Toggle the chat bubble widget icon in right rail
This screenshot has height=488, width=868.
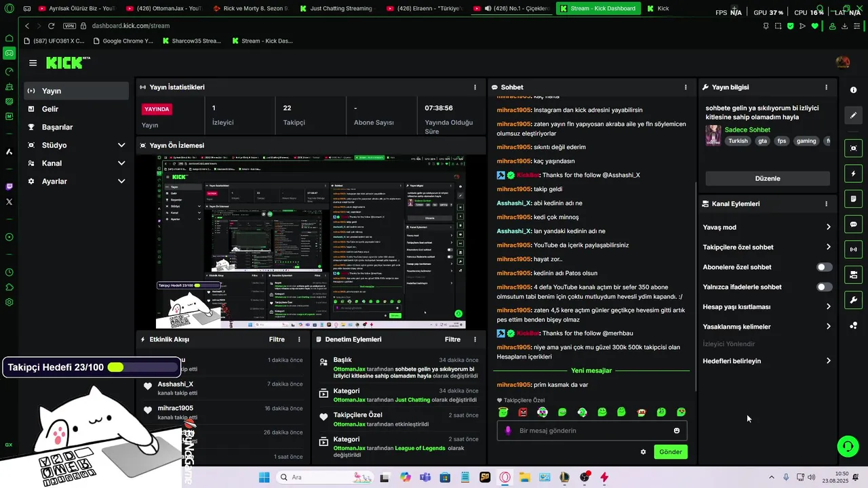[853, 224]
